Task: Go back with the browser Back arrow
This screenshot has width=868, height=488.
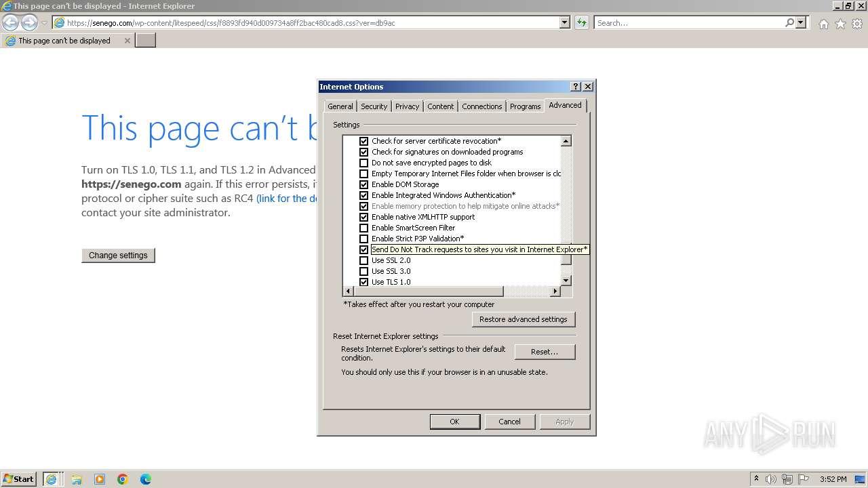Action: 11,22
